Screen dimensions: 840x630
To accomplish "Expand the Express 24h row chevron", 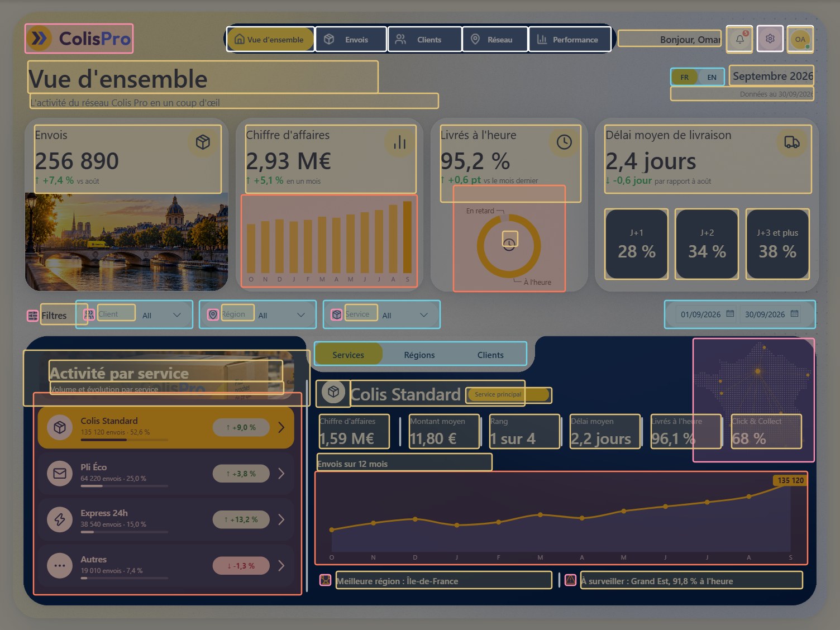I will 281,519.
